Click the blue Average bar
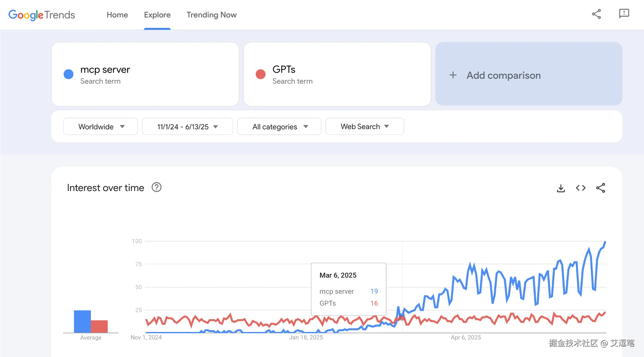Image resolution: width=644 pixels, height=357 pixels. point(82,321)
